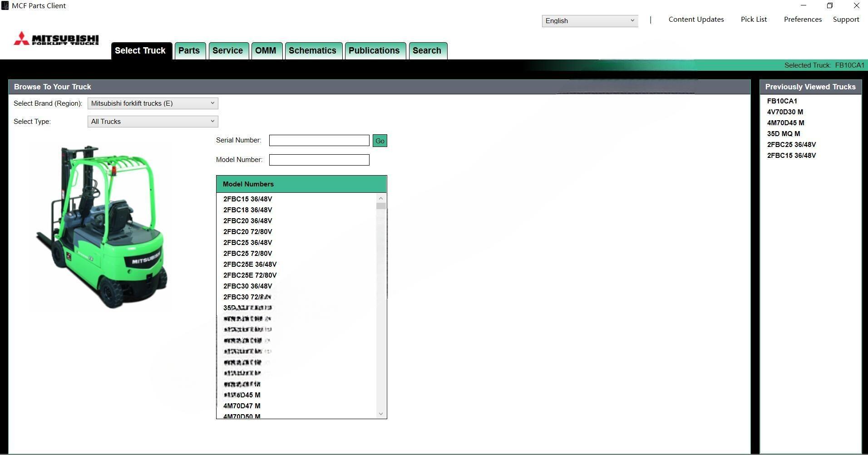Expand the Select Brand (Region) dropdown

[153, 103]
